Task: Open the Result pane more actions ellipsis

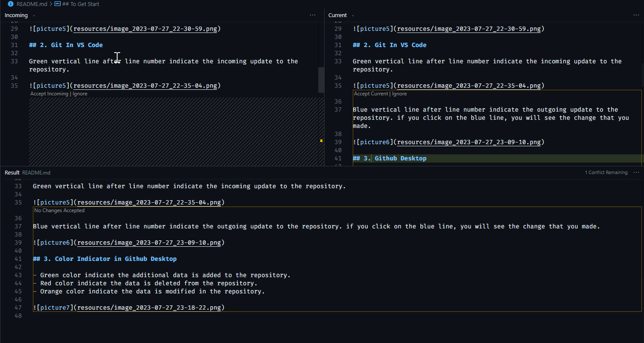Action: click(636, 172)
